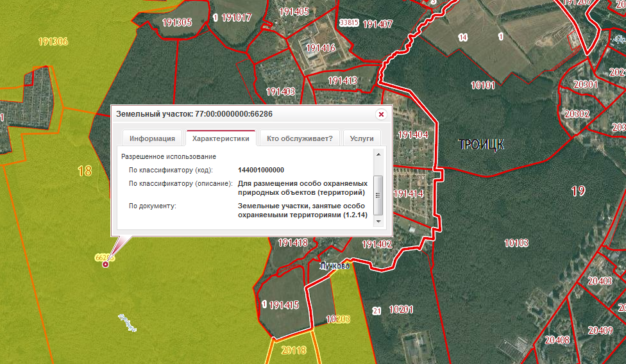Select cadastral block 191415 label
626x364 pixels.
pos(284,306)
